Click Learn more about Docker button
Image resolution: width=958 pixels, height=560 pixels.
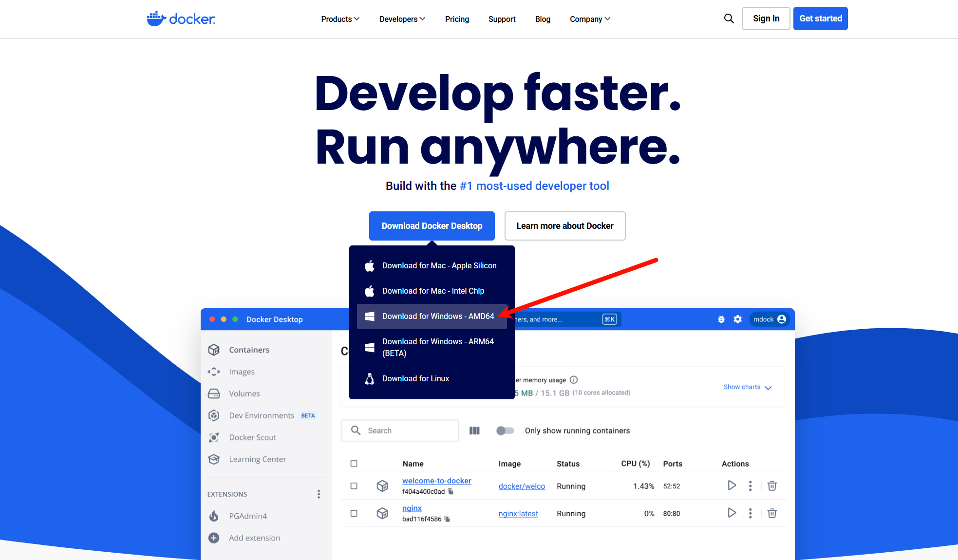(x=565, y=226)
